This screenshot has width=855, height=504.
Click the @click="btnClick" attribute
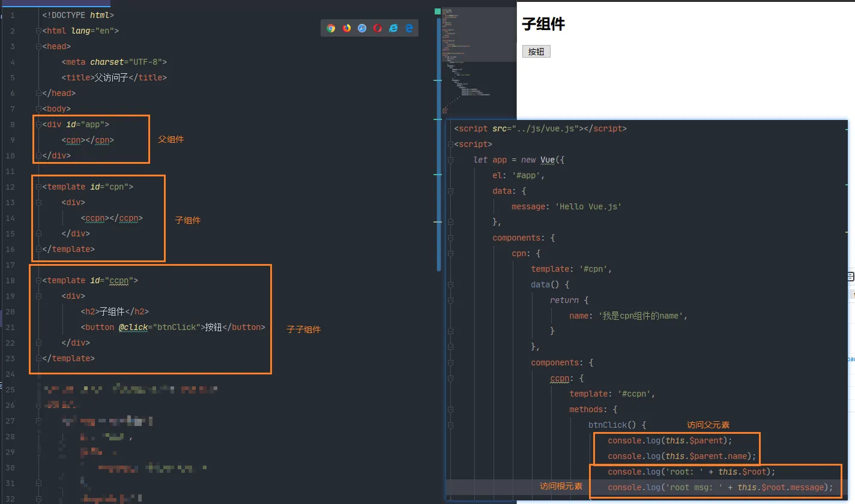pyautogui.click(x=160, y=327)
